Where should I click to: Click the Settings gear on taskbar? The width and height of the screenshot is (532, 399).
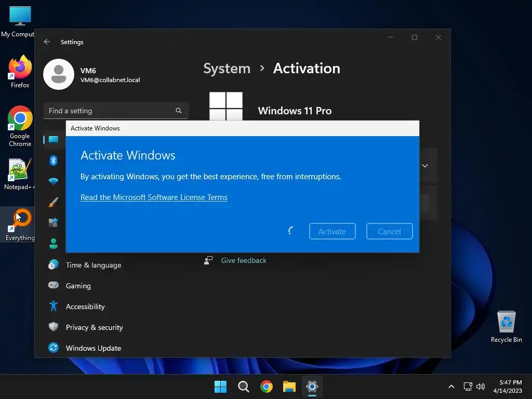pos(312,387)
